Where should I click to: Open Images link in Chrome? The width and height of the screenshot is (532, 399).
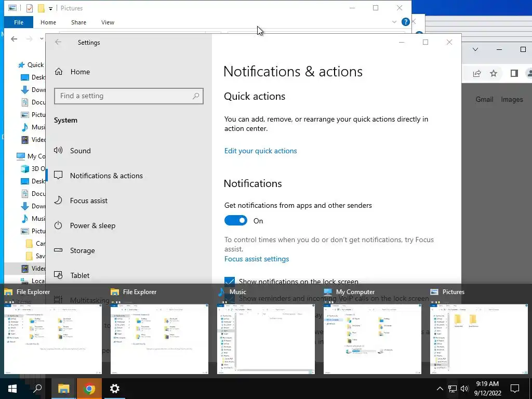(x=512, y=99)
